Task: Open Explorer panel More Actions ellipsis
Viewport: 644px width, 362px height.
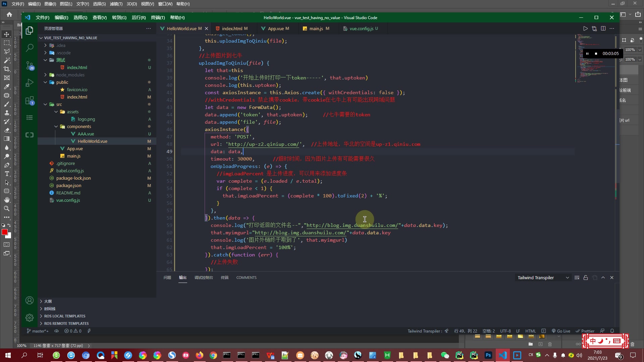Action: click(x=149, y=28)
